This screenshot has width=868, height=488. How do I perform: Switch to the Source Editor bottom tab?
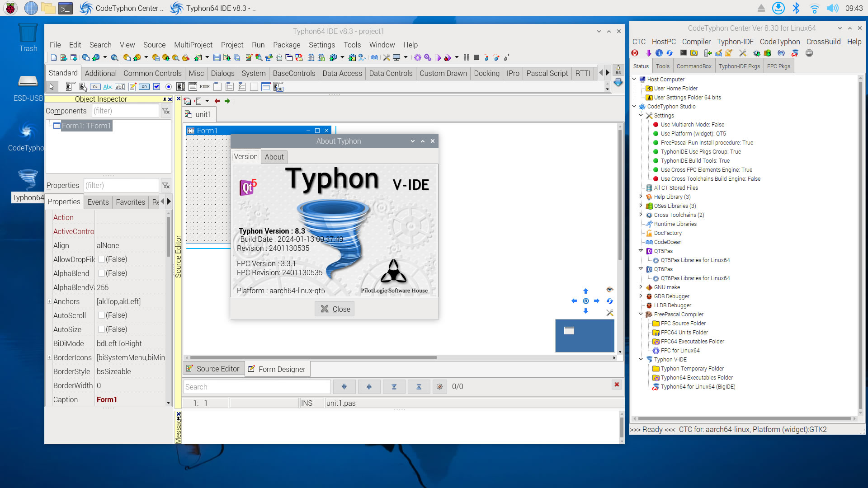pyautogui.click(x=213, y=369)
